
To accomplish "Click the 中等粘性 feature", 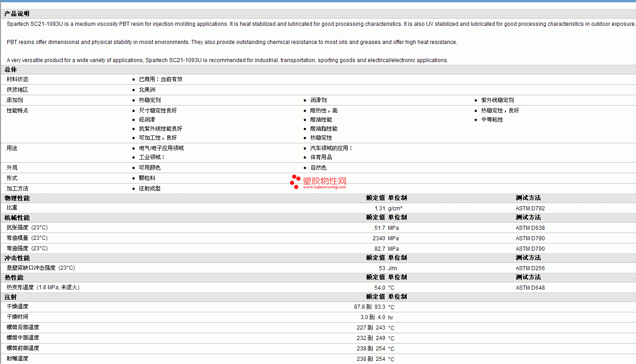I will coord(492,120).
